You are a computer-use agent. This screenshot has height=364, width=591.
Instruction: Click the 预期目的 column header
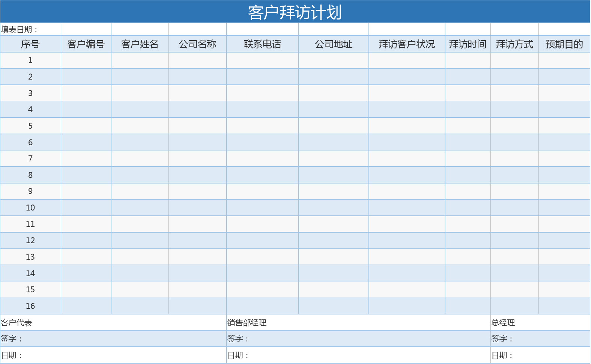tap(564, 44)
